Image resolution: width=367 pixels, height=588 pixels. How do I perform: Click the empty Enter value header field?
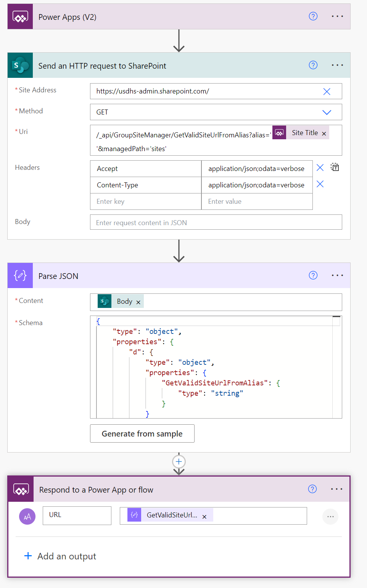pyautogui.click(x=257, y=201)
